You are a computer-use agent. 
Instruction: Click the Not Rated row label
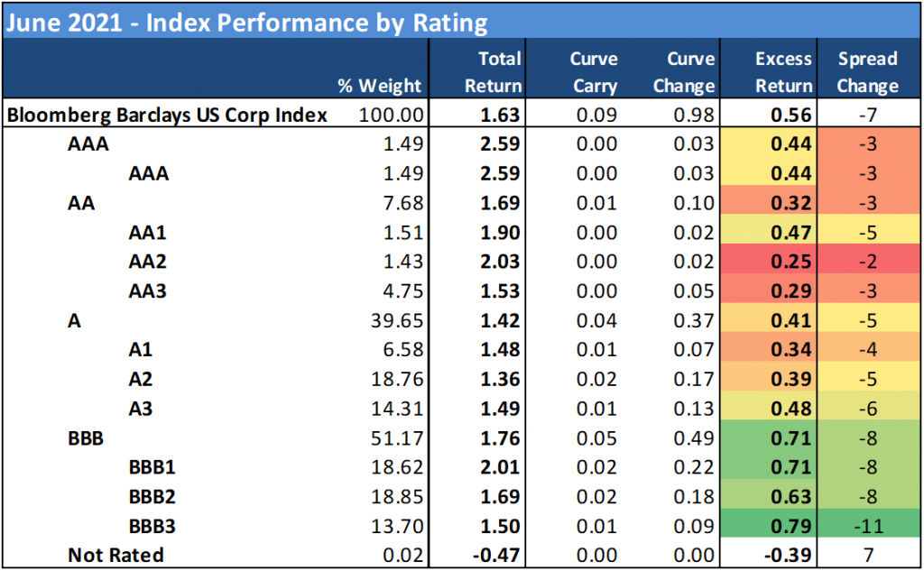(x=115, y=556)
